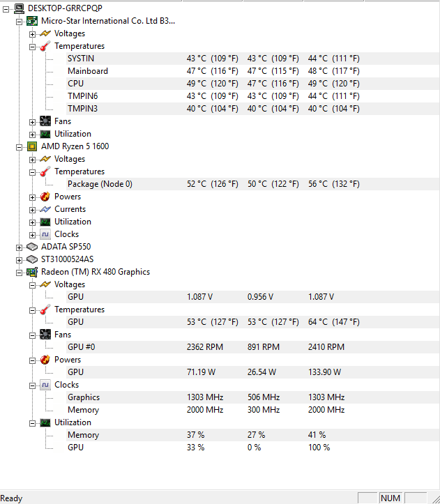
Task: Expand motherboard Voltages section
Action: pos(33,33)
